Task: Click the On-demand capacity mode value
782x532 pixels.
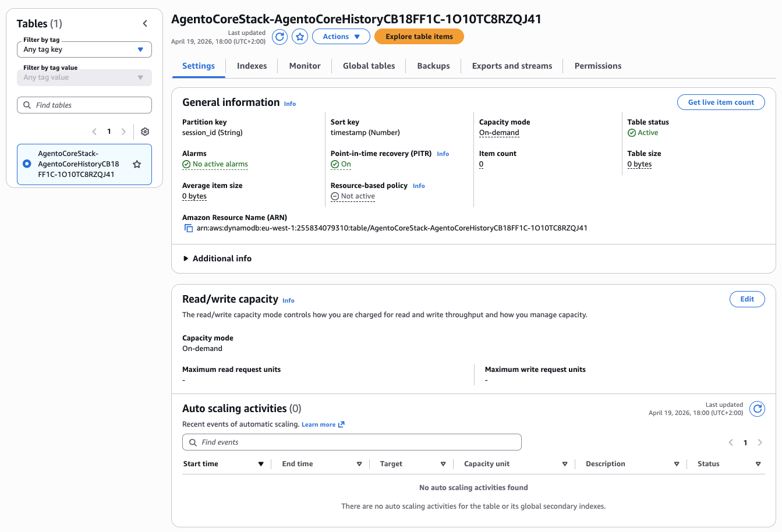Action: coord(499,133)
